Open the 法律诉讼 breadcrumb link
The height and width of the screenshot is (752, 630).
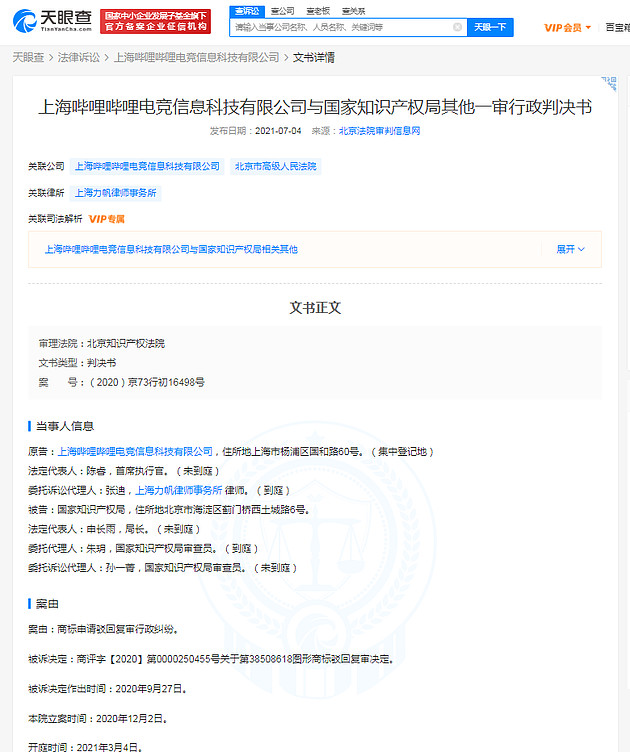click(79, 58)
